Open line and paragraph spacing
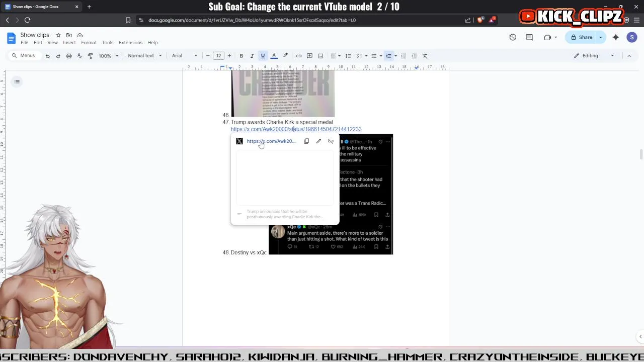This screenshot has width=644, height=362. click(348, 56)
